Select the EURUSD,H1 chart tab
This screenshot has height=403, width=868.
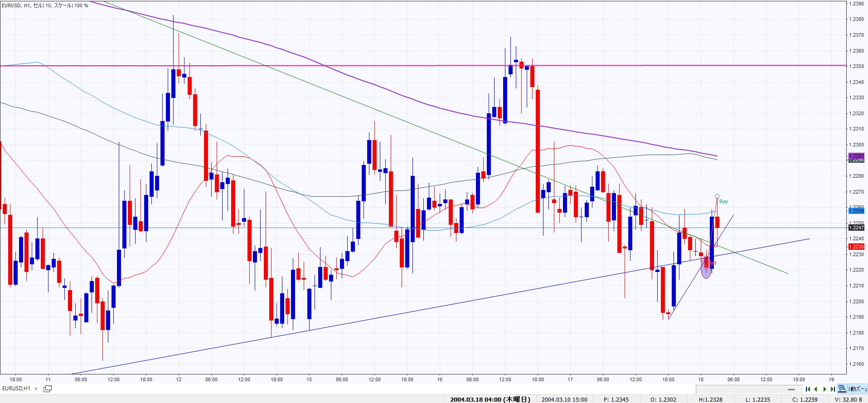[x=16, y=388]
